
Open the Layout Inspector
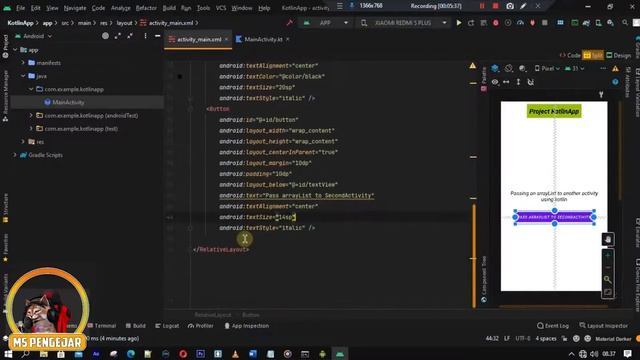603,326
